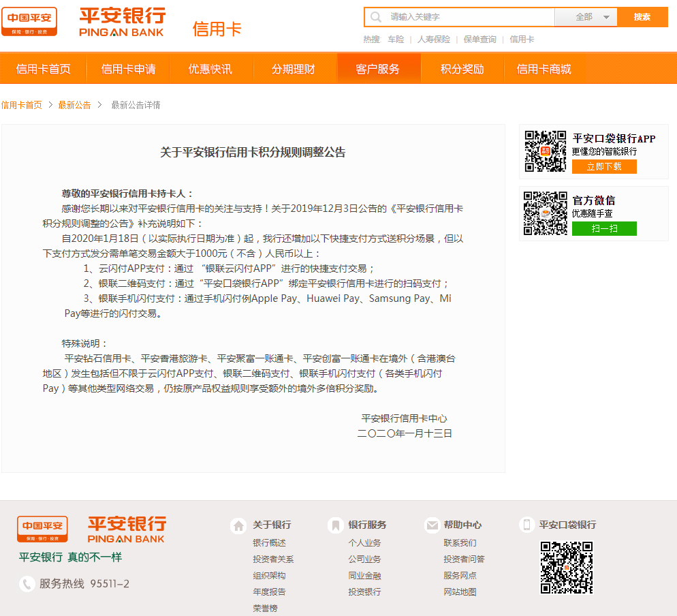Click the phone icon beside 平安口袋银行 footer
This screenshot has width=677, height=616.
click(x=526, y=525)
